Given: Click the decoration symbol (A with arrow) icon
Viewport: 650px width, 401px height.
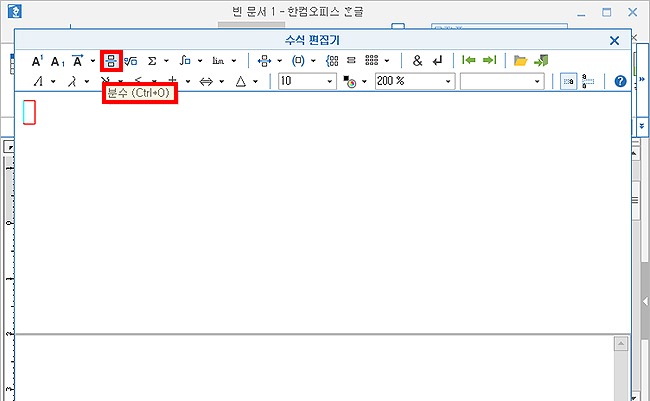Looking at the screenshot, I should click(x=78, y=61).
